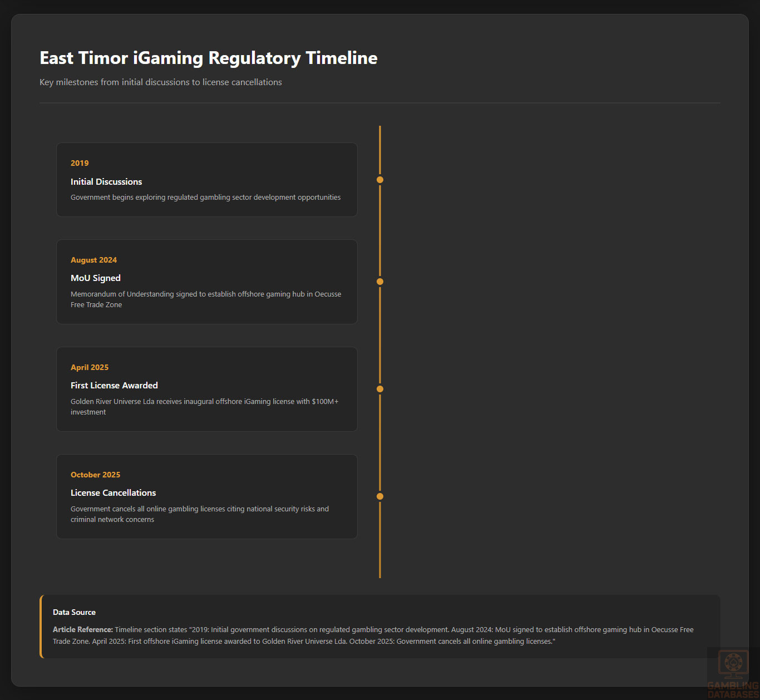Click the Key milestones subtitle text

coord(161,82)
